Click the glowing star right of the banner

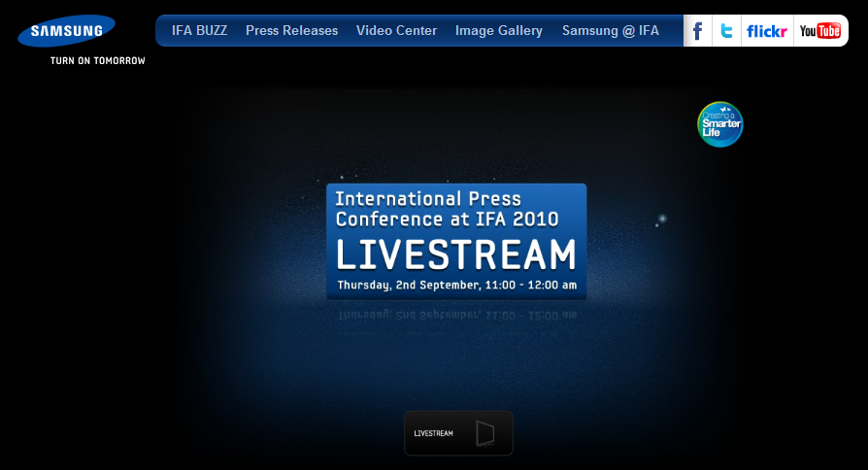(662, 218)
